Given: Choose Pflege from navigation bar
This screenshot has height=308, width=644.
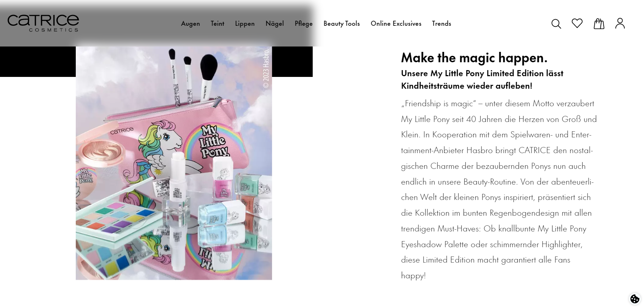Looking at the screenshot, I should (303, 24).
